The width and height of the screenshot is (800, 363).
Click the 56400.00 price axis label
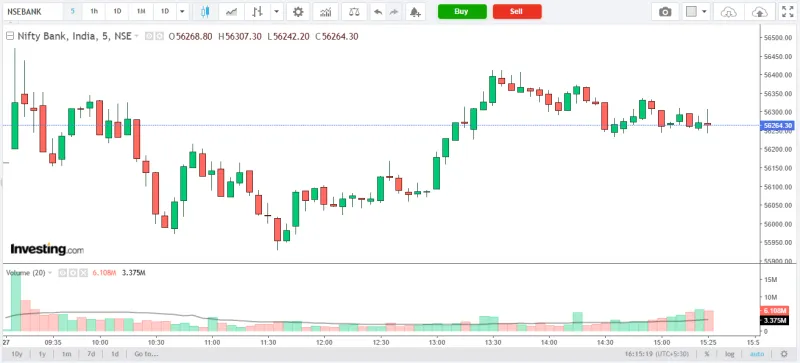[x=778, y=75]
